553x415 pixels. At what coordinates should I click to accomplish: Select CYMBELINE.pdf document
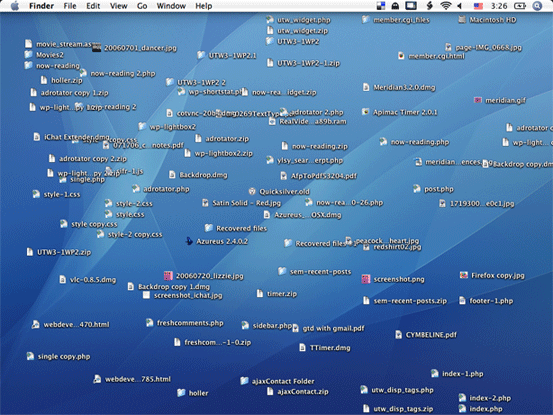(426, 335)
